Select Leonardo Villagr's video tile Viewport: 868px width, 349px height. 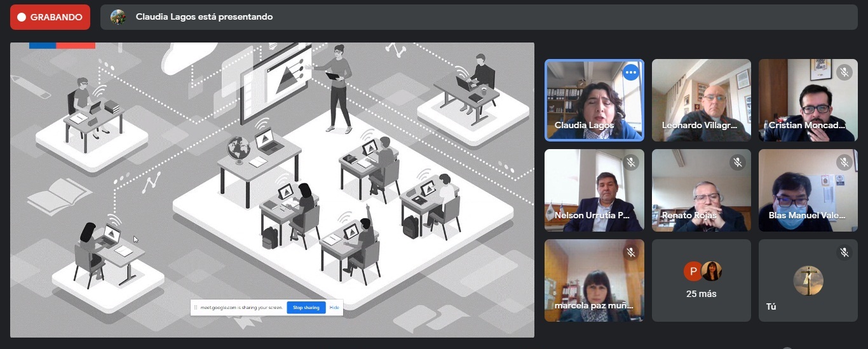pyautogui.click(x=702, y=100)
